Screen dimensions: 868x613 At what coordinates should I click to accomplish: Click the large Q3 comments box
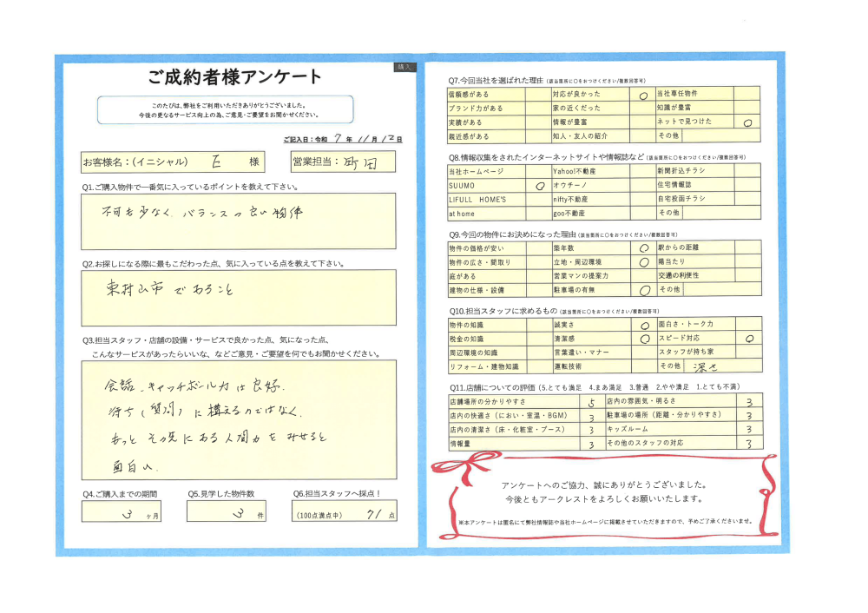(x=238, y=419)
